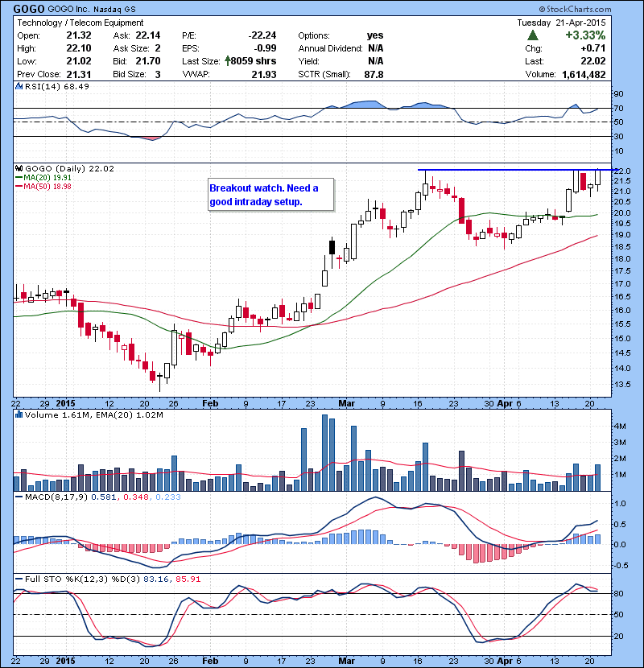The height and width of the screenshot is (668, 644).
Task: Click the RSI(14) indicator icon
Action: click(19, 86)
